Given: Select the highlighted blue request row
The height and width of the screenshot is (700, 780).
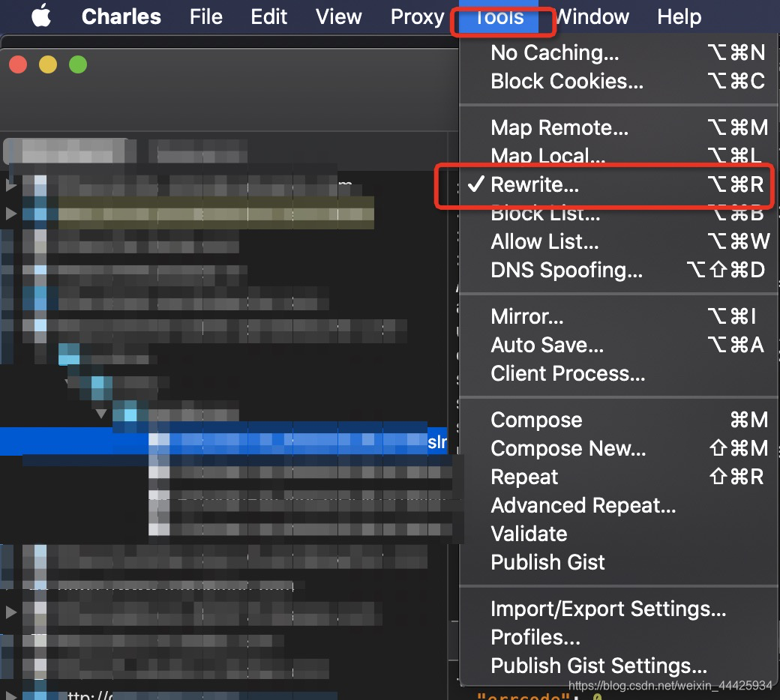Looking at the screenshot, I should point(223,441).
